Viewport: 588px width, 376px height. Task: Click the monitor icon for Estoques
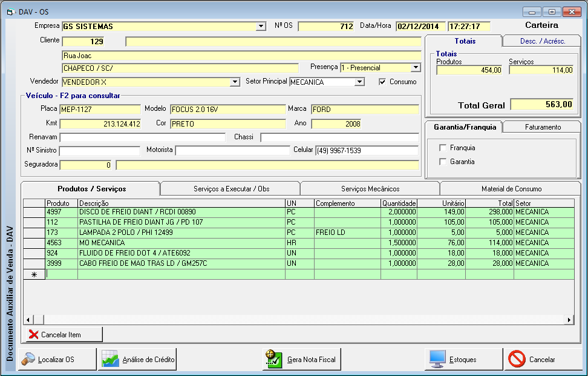pyautogui.click(x=437, y=359)
